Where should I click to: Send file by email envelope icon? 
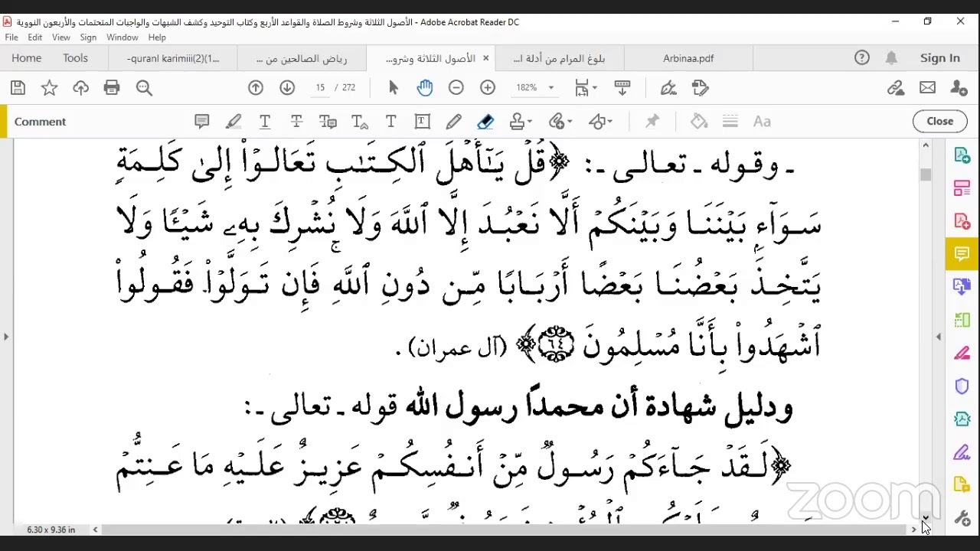tap(927, 88)
